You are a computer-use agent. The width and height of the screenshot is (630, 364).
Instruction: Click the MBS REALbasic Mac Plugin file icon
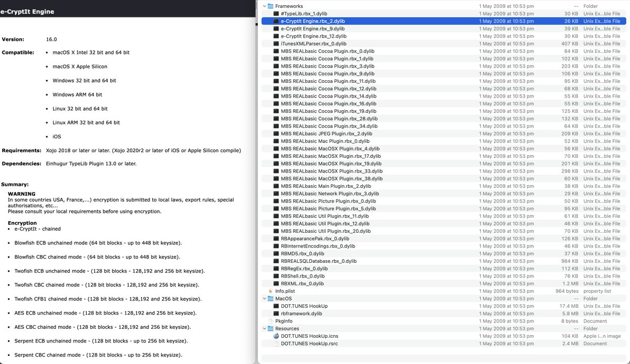276,141
